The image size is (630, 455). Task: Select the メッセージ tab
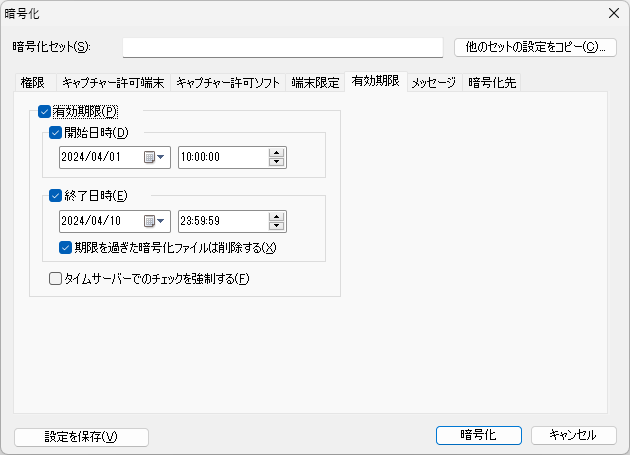tap(433, 83)
